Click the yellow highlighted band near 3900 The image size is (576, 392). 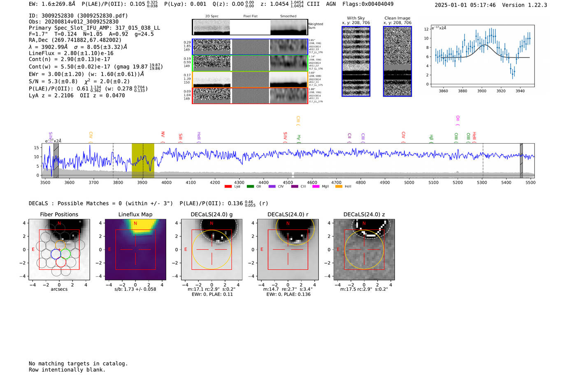(x=143, y=161)
